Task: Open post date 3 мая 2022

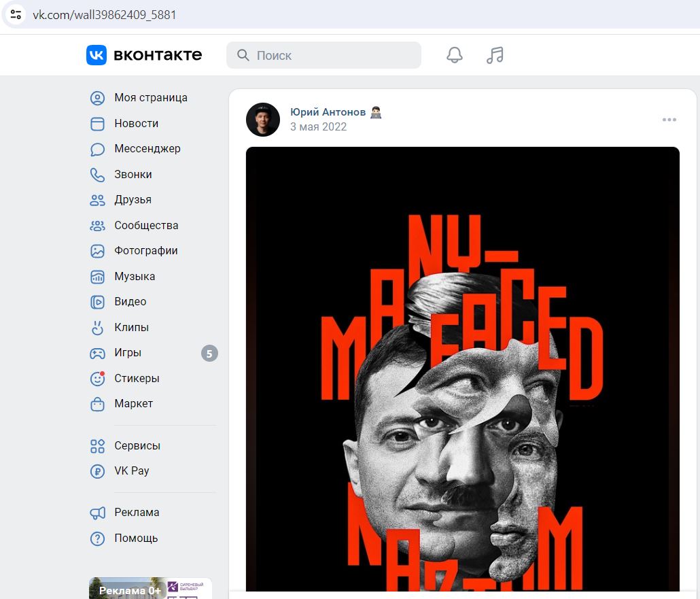Action: [x=318, y=127]
